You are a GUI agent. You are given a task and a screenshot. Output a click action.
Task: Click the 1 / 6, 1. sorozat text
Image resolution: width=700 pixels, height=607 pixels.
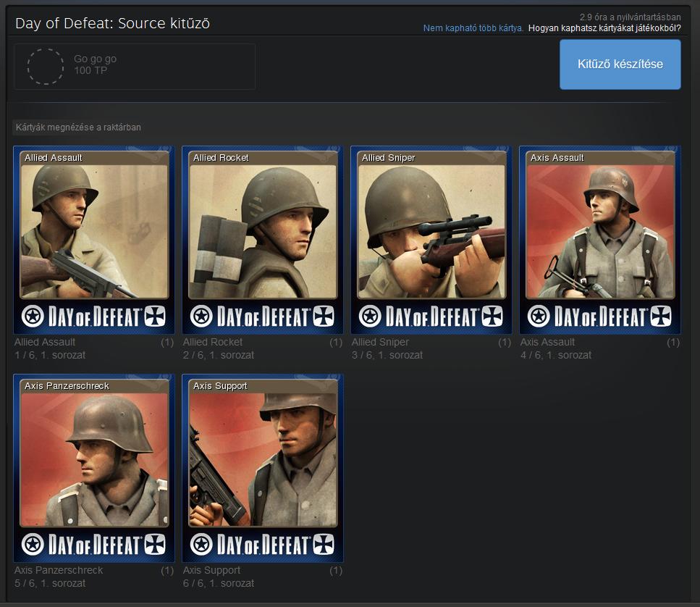point(49,355)
